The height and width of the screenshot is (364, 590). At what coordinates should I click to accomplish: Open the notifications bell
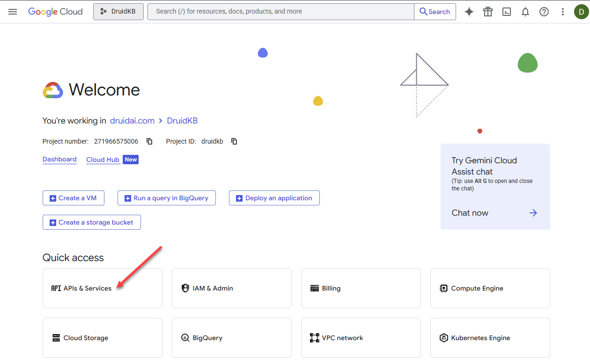click(x=525, y=12)
